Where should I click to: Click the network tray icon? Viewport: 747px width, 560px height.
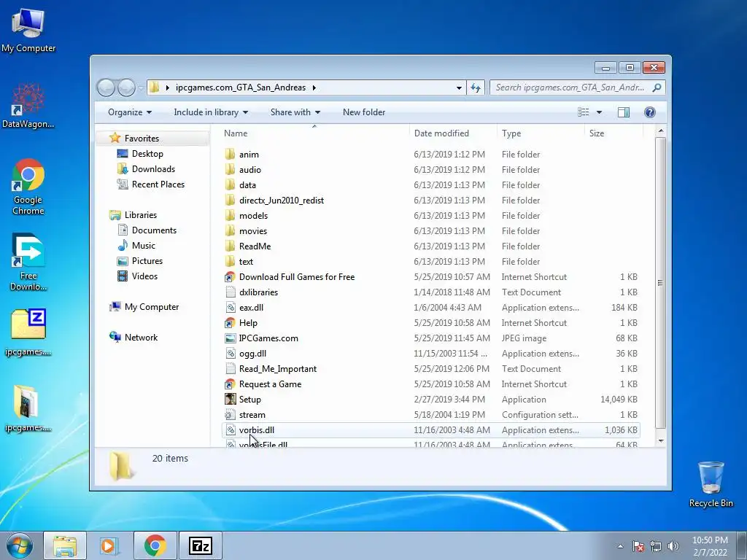point(656,546)
